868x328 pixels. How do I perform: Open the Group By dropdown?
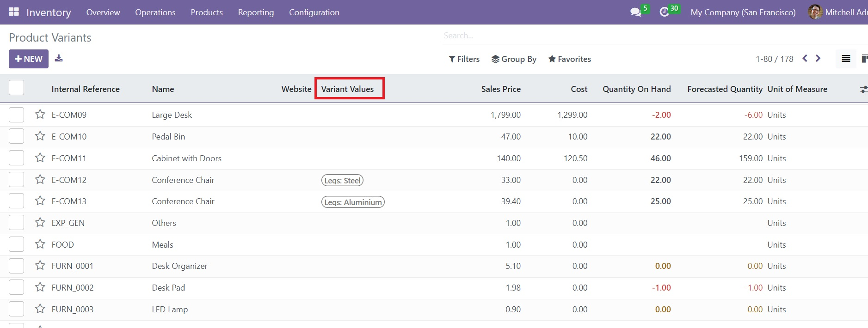[514, 59]
